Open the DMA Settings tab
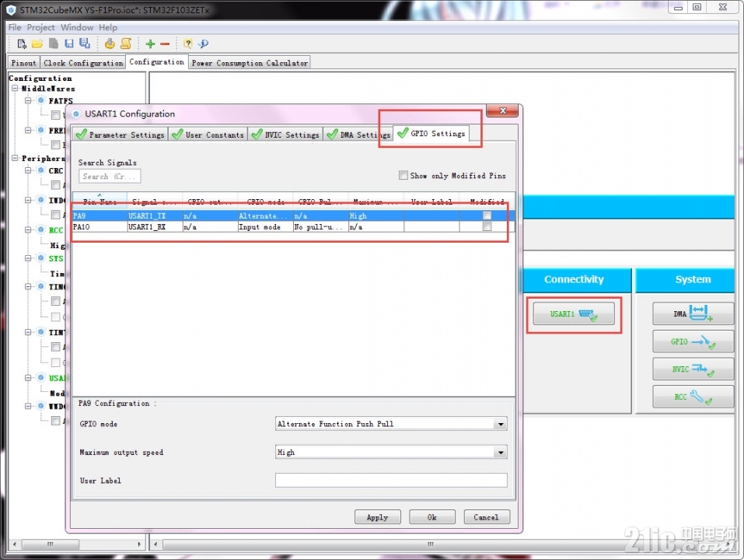 tap(358, 135)
